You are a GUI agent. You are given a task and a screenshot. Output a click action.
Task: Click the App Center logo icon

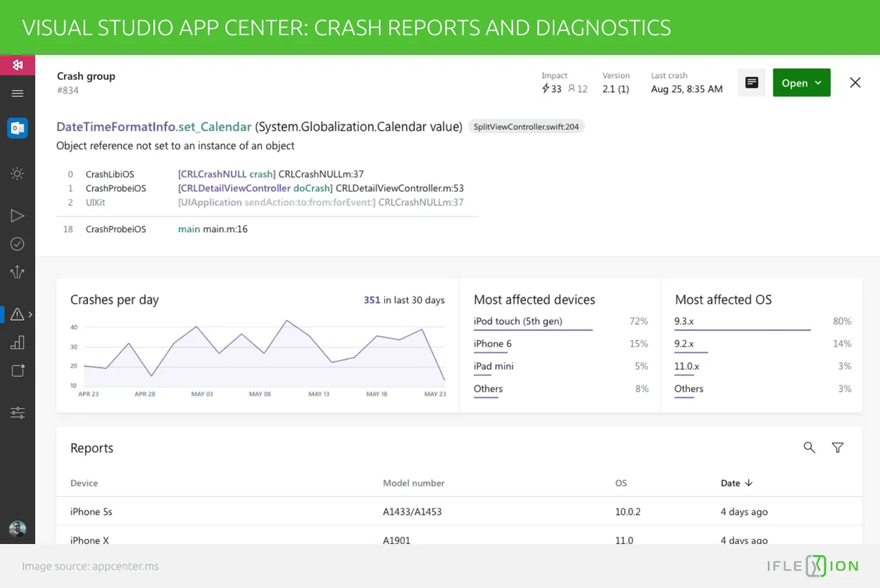pyautogui.click(x=17, y=65)
